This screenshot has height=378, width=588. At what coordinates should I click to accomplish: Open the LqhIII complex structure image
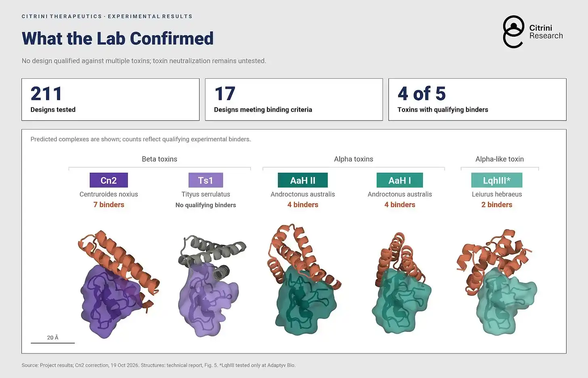(x=497, y=282)
